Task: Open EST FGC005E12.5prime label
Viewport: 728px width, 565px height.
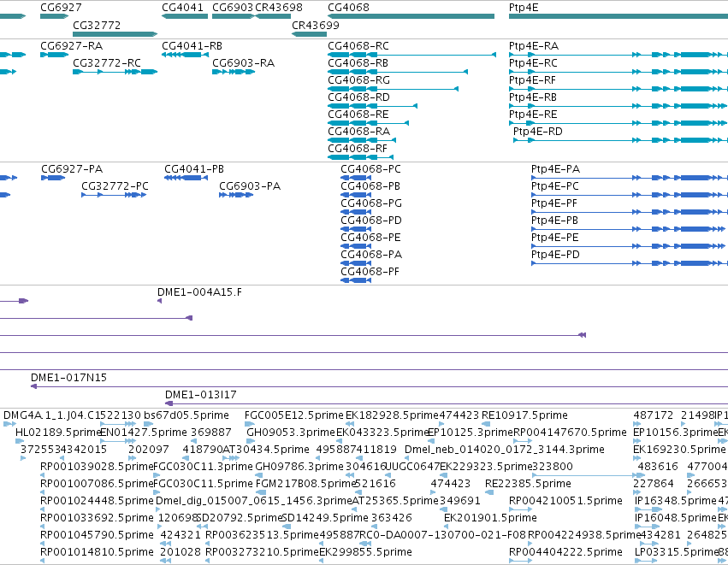Action: tap(294, 415)
